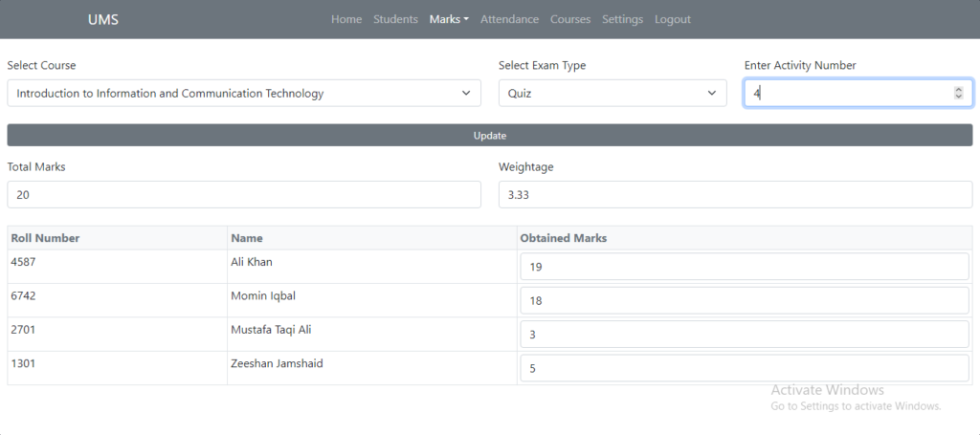
Task: Click the Activity Number input field
Action: click(x=858, y=93)
